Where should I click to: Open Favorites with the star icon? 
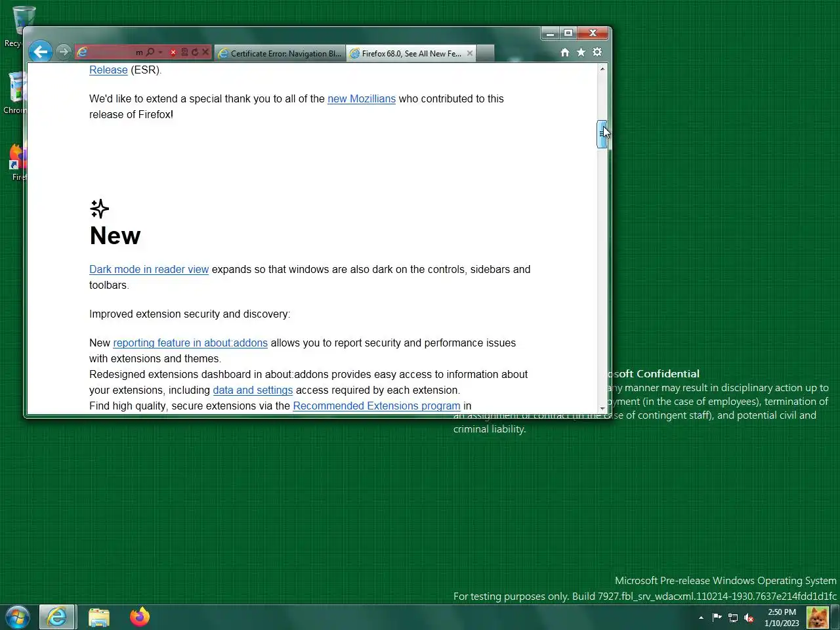[581, 52]
